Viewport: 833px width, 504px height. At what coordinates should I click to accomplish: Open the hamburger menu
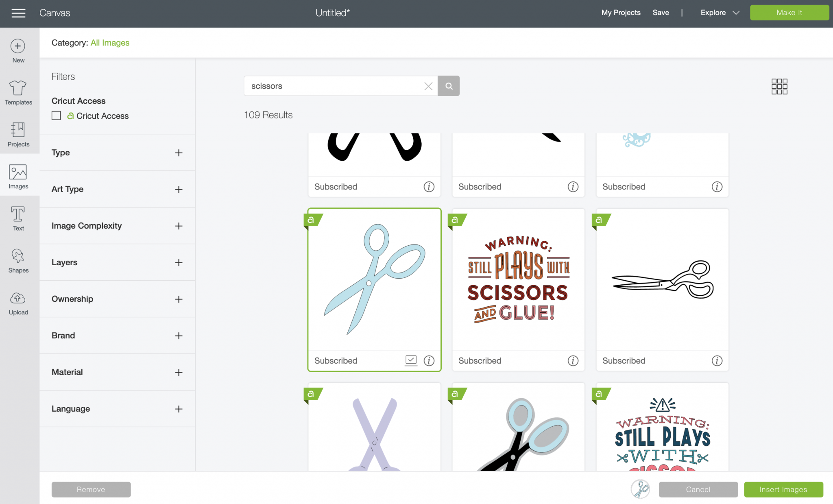click(x=18, y=13)
